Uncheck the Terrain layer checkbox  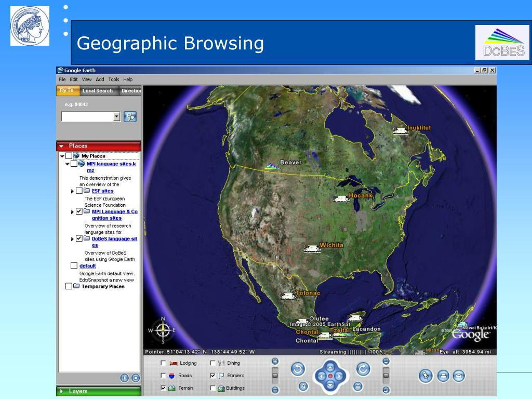click(x=163, y=388)
